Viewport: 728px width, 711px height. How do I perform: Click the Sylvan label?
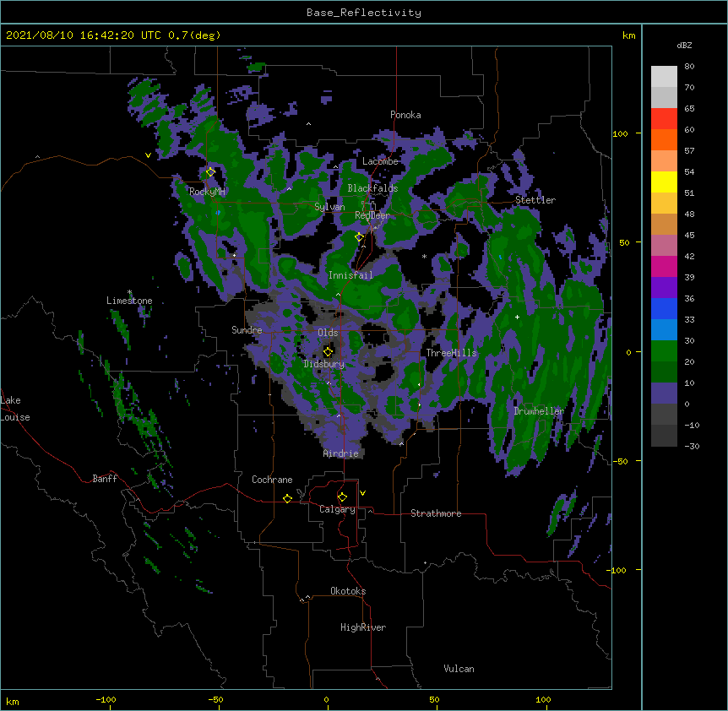pyautogui.click(x=329, y=207)
